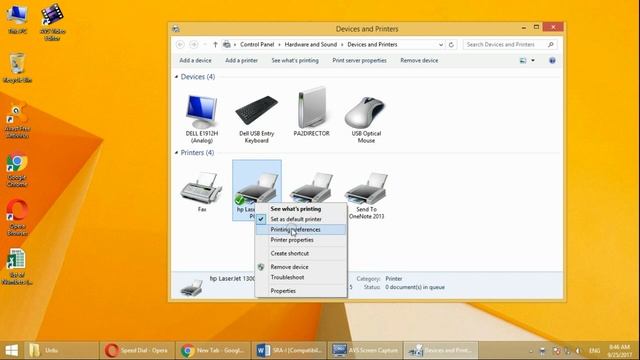Open This PC desktop icon
Screen dimensions: 640x360
(x=17, y=20)
